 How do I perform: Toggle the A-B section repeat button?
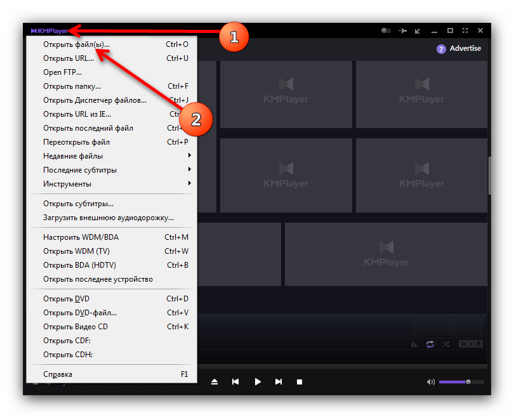click(x=471, y=344)
